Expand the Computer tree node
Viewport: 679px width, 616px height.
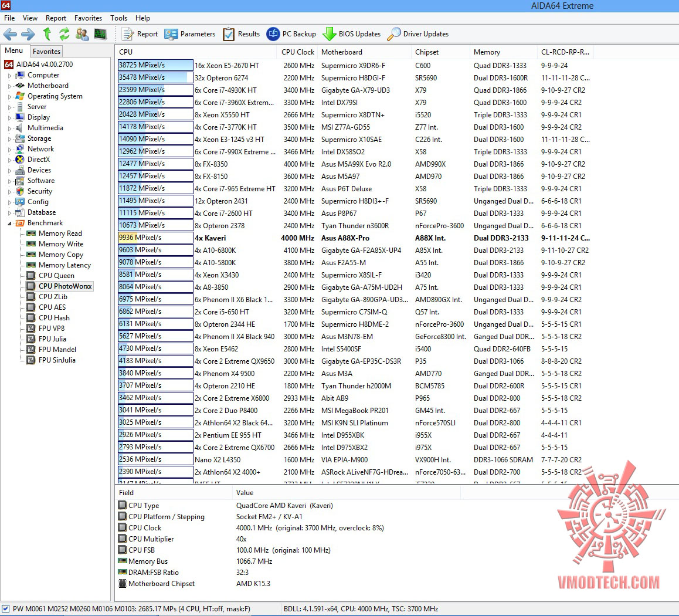click(9, 75)
